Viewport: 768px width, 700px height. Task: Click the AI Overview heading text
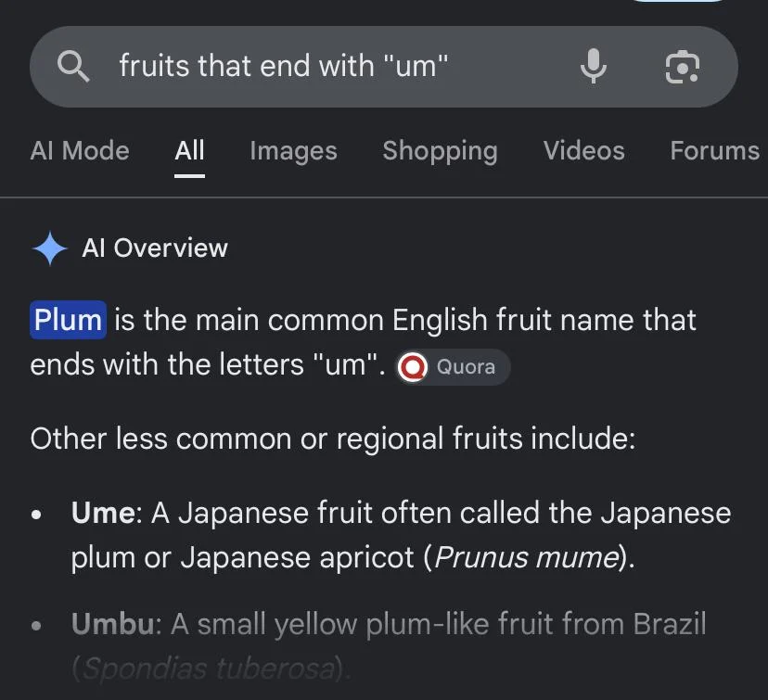pyautogui.click(x=155, y=248)
